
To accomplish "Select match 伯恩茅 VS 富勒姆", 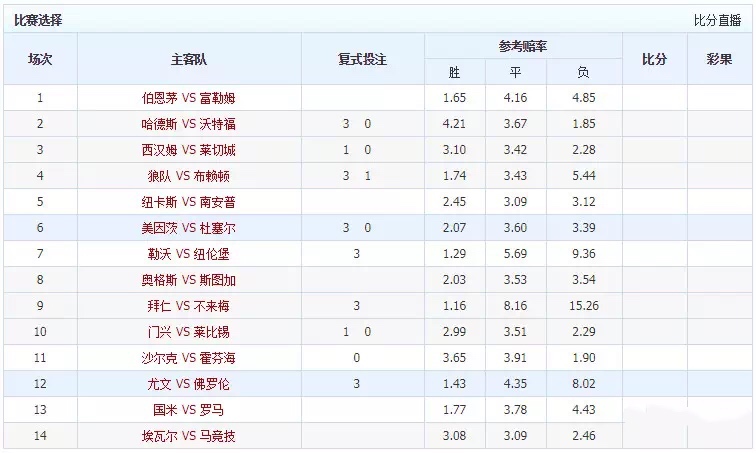I will pyautogui.click(x=188, y=98).
